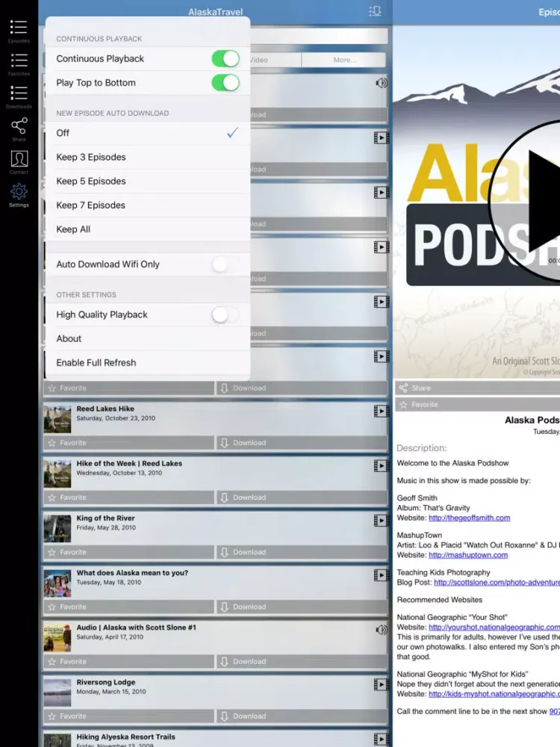Screen dimensions: 560x747
Task: Tap the Hike of the Week video icon
Action: tap(381, 466)
